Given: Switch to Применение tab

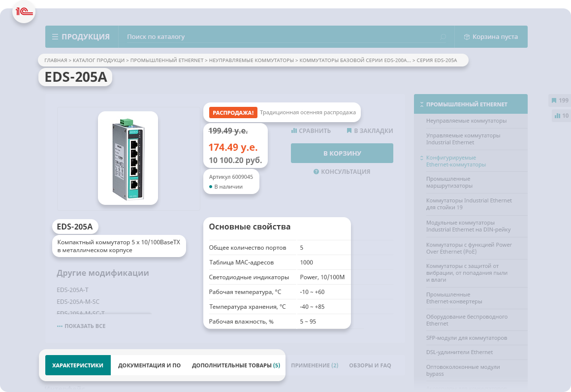Looking at the screenshot, I should pos(315,365).
